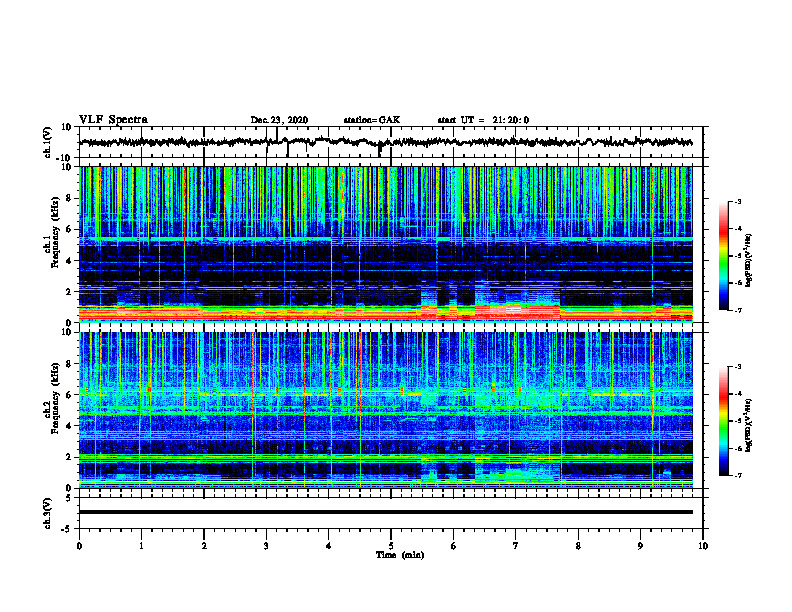Click inside the ch.2 spectrogram panel
This screenshot has width=792, height=612.
pos(385,410)
